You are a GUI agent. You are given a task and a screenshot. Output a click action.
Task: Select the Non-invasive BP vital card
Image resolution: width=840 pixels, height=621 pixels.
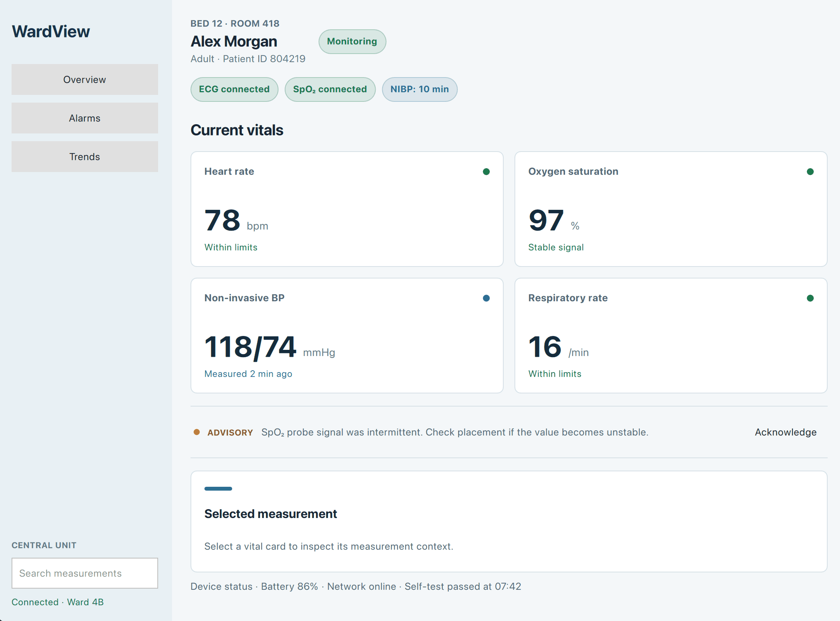[x=347, y=336]
